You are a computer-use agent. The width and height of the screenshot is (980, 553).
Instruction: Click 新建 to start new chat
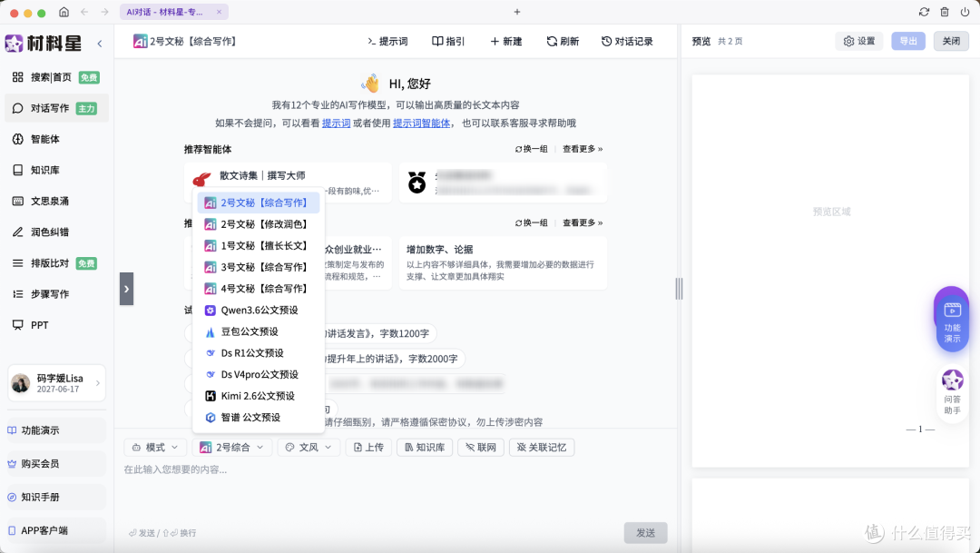[x=506, y=41]
